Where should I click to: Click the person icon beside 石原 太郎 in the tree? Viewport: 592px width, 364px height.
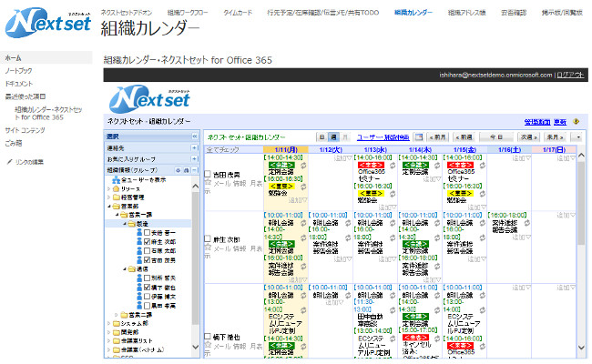(139, 251)
